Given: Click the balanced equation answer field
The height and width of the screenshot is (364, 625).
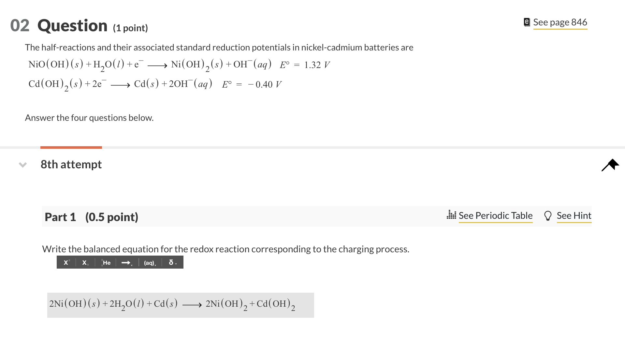Looking at the screenshot, I should [x=181, y=305].
